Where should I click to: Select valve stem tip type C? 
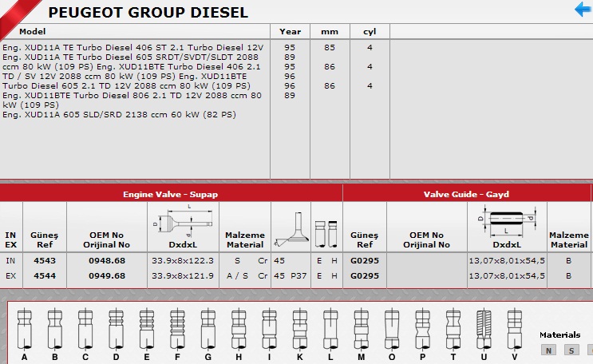click(85, 334)
